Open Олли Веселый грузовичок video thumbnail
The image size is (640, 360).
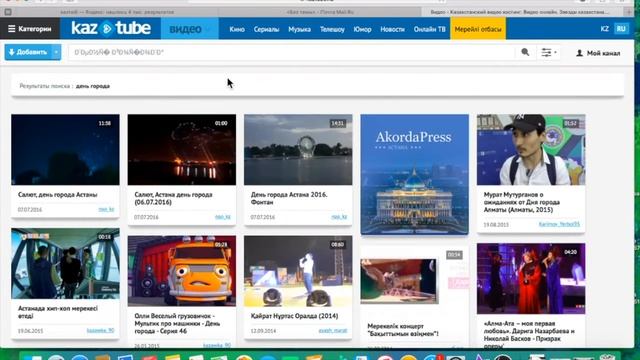(x=182, y=271)
